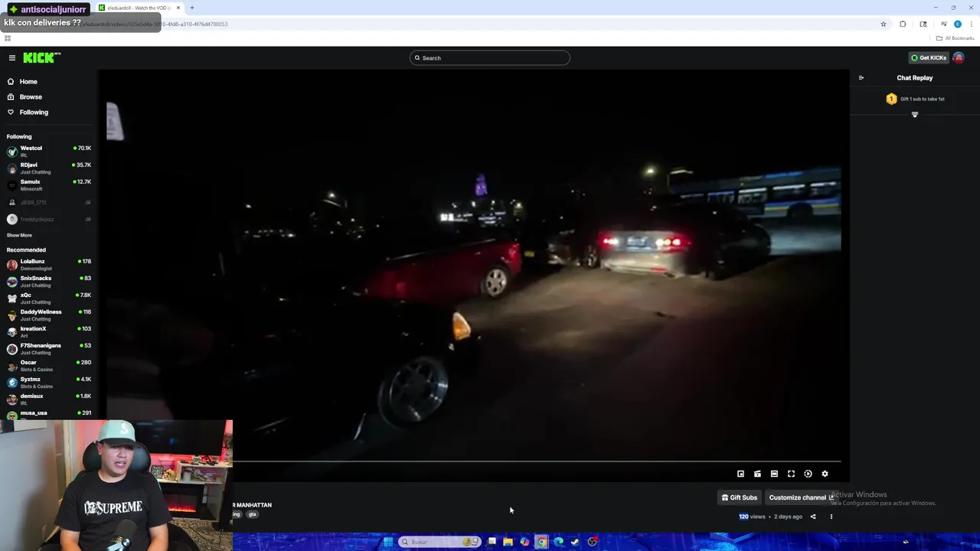Viewport: 980px width, 551px height.
Task: Toggle theater mode on player
Action: tap(774, 474)
